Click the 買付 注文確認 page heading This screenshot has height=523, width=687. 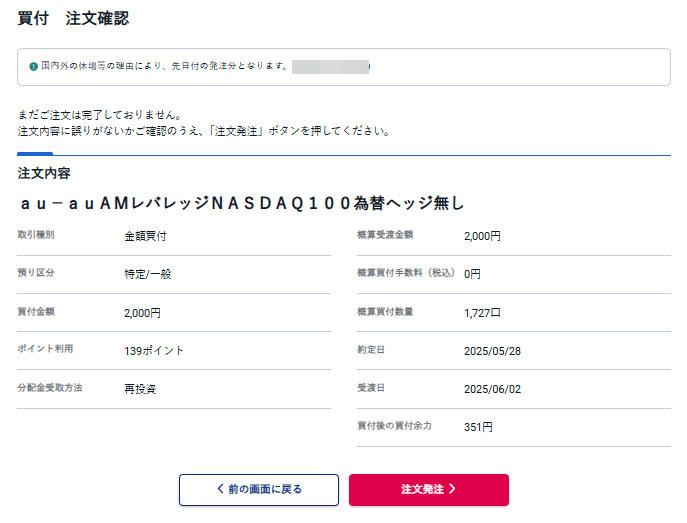pyautogui.click(x=73, y=18)
